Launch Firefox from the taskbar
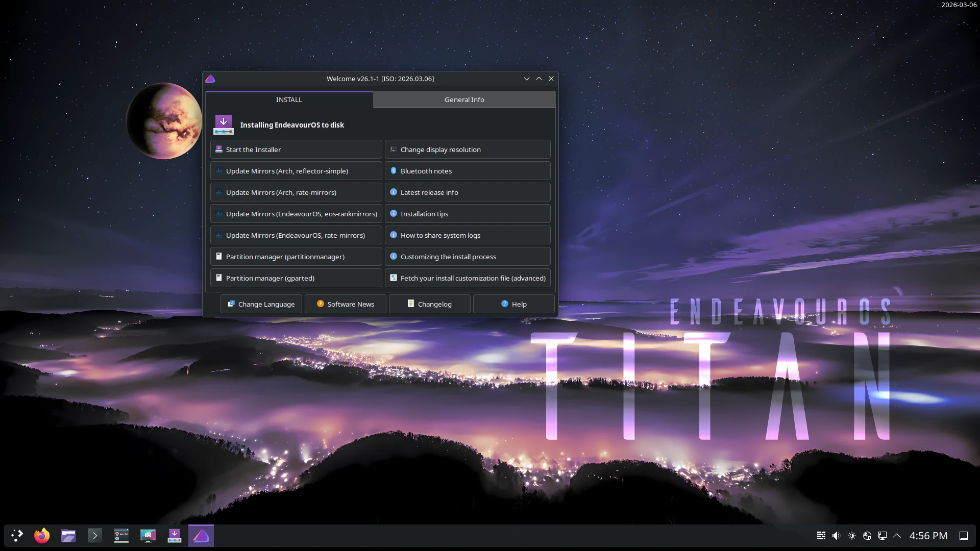980x551 pixels. 42,536
